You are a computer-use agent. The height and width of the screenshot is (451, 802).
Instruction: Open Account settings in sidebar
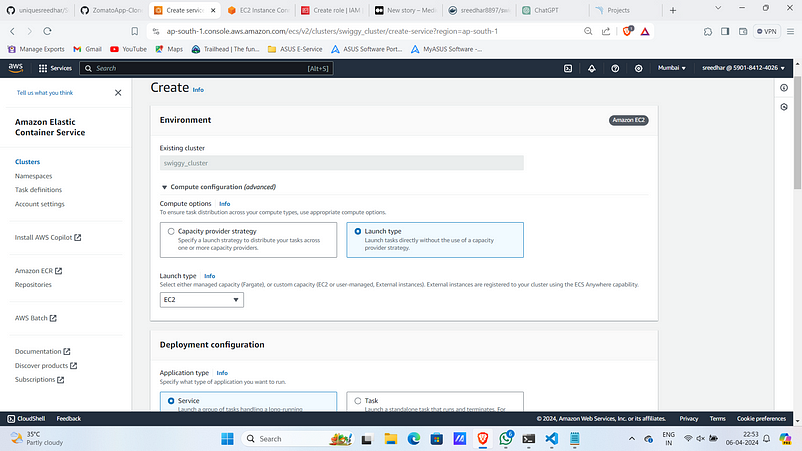point(40,204)
